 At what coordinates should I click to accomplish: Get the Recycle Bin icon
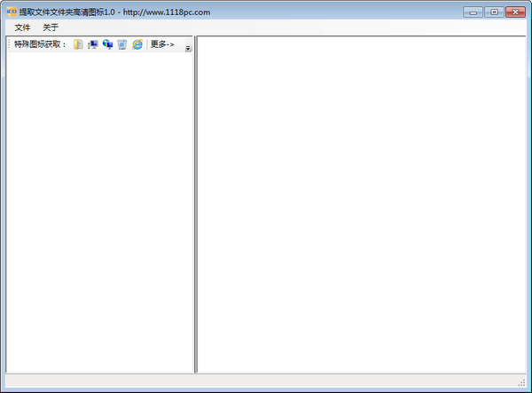(122, 44)
